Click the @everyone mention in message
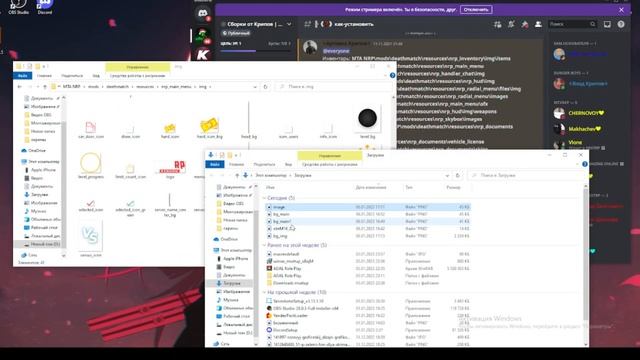 click(336, 51)
